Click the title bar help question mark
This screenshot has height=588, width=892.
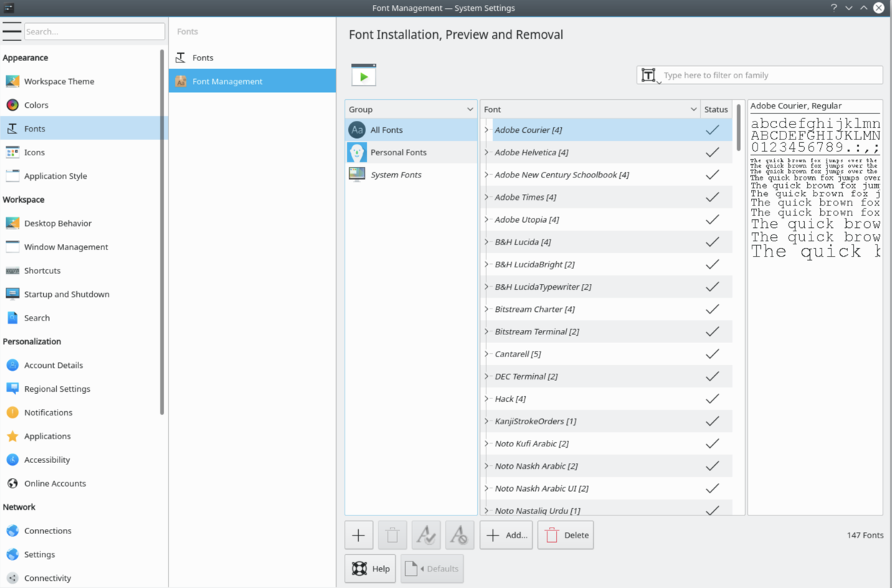point(834,8)
